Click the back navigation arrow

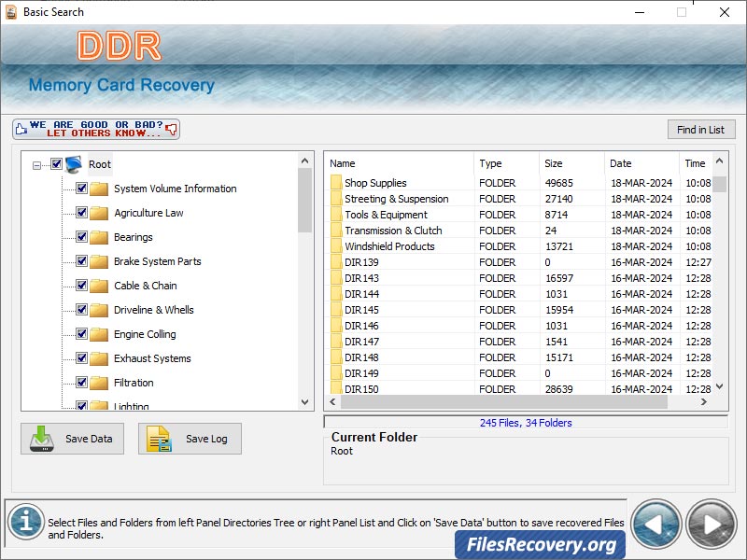tap(656, 524)
